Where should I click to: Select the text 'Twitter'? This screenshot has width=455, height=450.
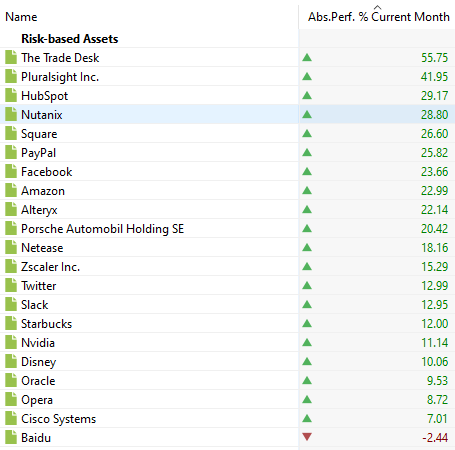(x=39, y=286)
